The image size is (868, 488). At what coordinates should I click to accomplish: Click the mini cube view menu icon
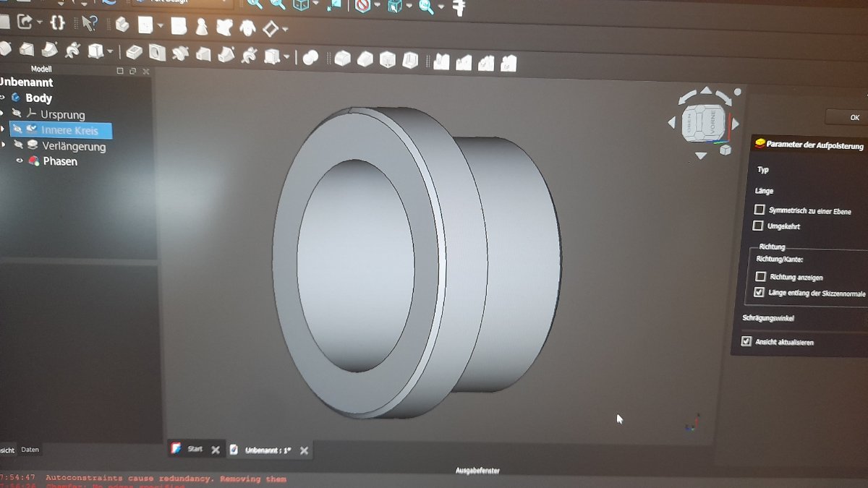coord(725,150)
